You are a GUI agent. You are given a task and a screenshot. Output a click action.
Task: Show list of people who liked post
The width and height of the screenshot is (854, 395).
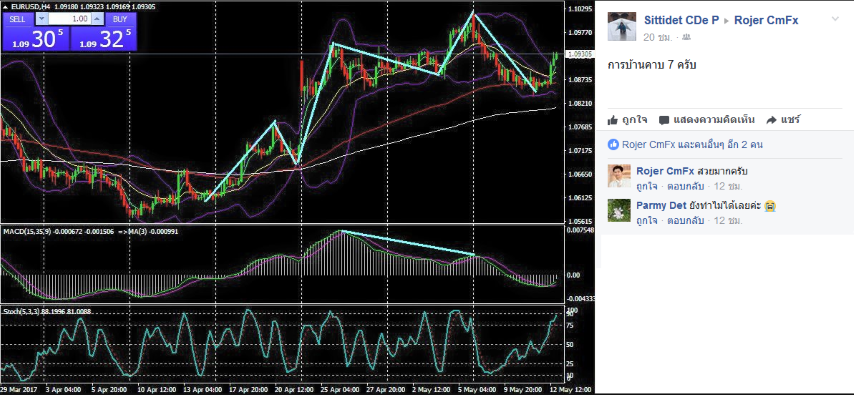click(692, 144)
